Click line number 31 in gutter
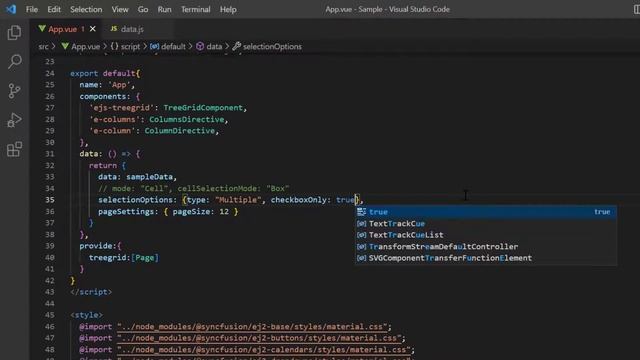The width and height of the screenshot is (640, 360). tap(49, 154)
